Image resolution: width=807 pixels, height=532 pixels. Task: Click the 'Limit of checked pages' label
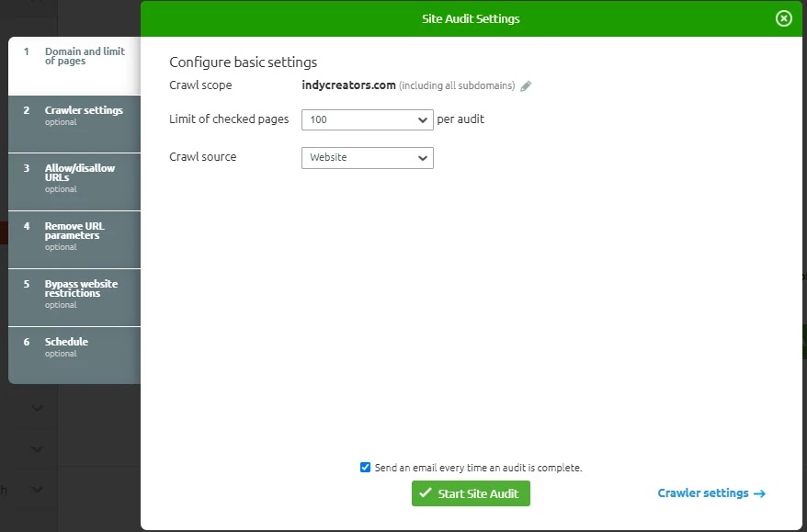coord(229,119)
